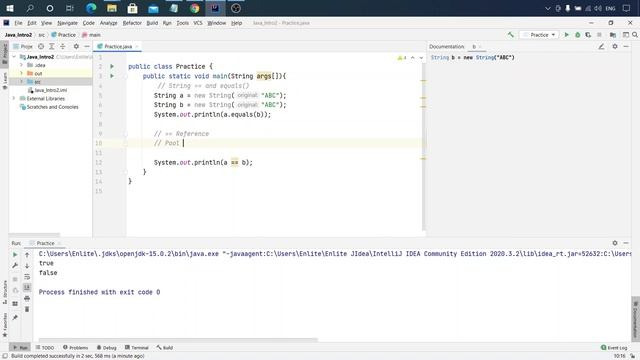Clear the console with trash icon
Viewport: 640px width, 360px height.
pyautogui.click(x=27, y=309)
